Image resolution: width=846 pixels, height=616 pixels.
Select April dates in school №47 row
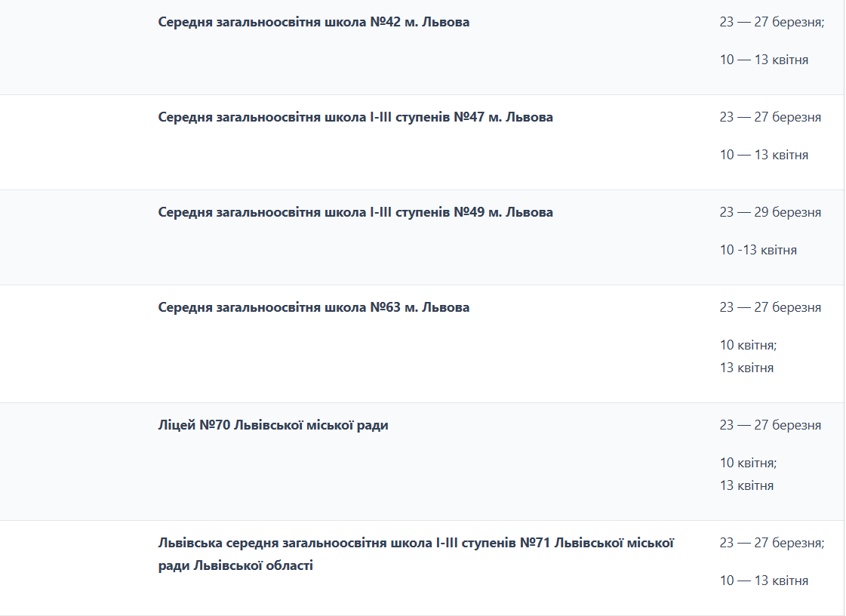pos(764,155)
